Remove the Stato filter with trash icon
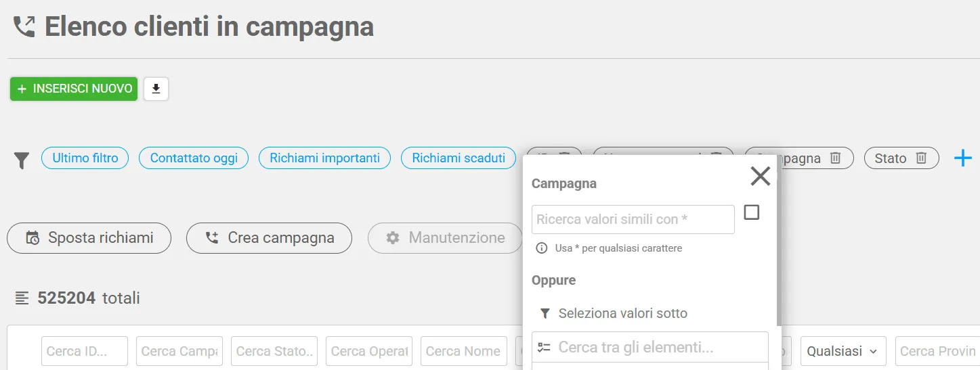 pyautogui.click(x=921, y=158)
